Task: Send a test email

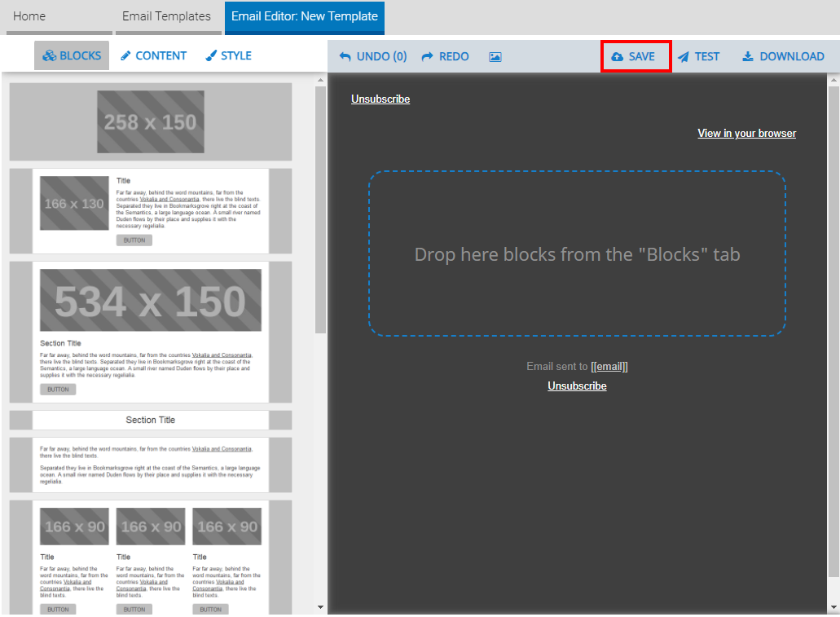Action: click(x=698, y=57)
